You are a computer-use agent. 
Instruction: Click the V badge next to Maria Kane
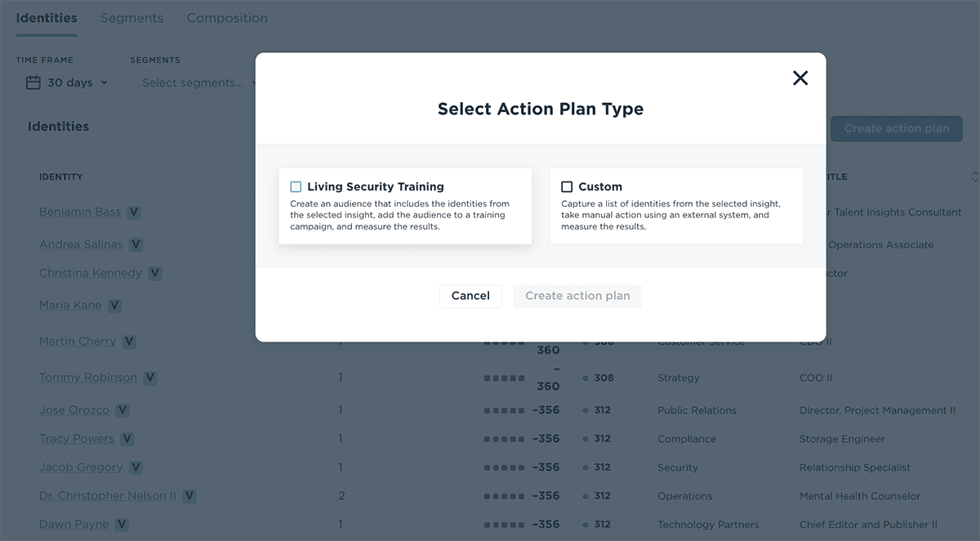click(x=115, y=306)
